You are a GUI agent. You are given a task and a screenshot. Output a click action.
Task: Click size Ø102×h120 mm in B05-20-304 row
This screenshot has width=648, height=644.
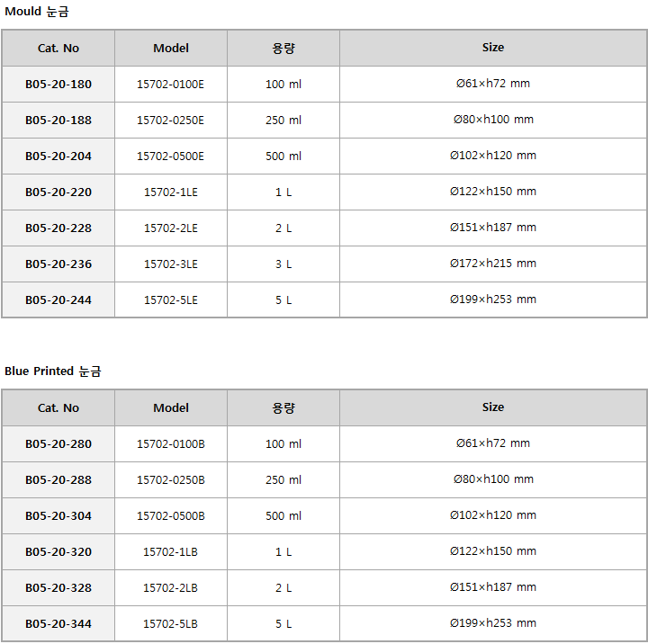coord(493,515)
